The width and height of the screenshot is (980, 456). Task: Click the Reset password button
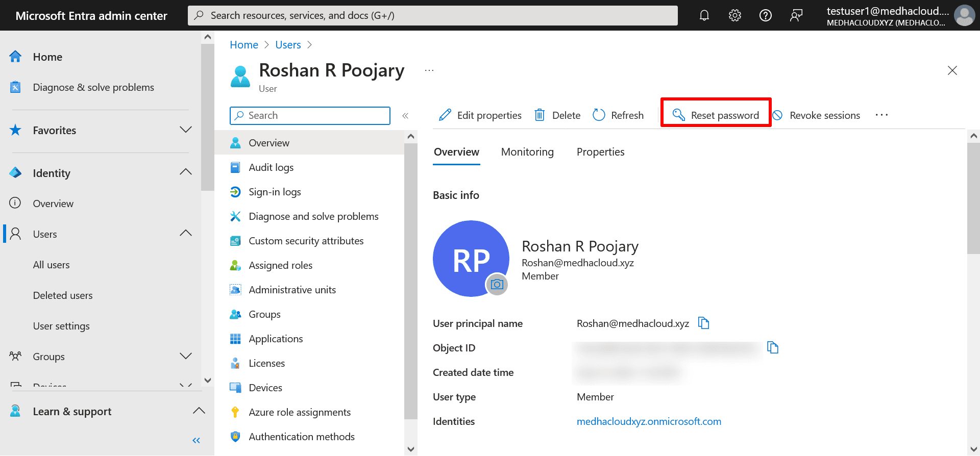(x=716, y=115)
